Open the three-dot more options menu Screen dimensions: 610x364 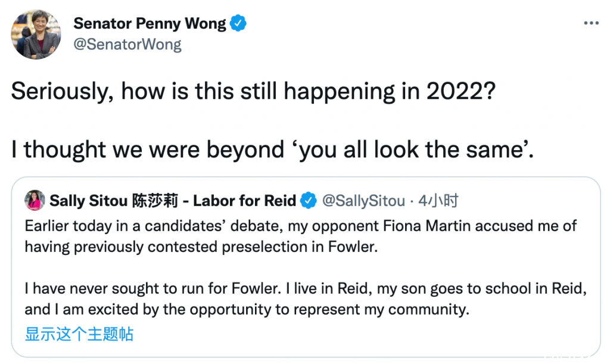coord(591,23)
